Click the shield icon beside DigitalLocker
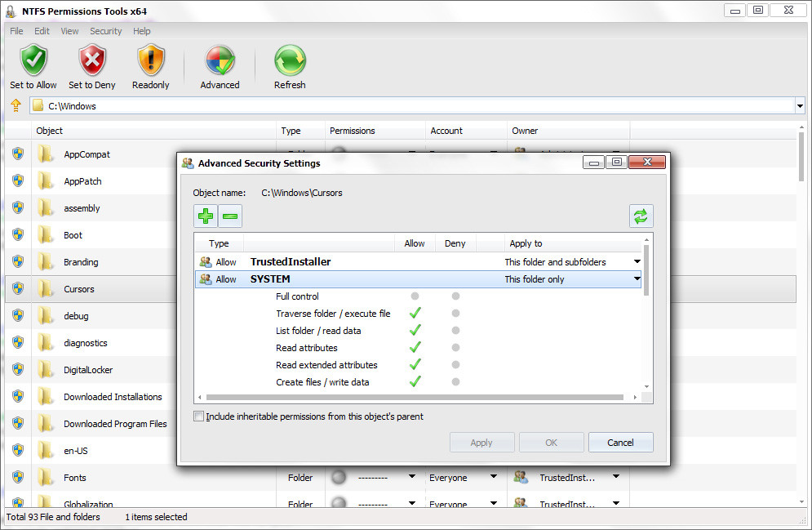This screenshot has height=530, width=812. pos(18,369)
